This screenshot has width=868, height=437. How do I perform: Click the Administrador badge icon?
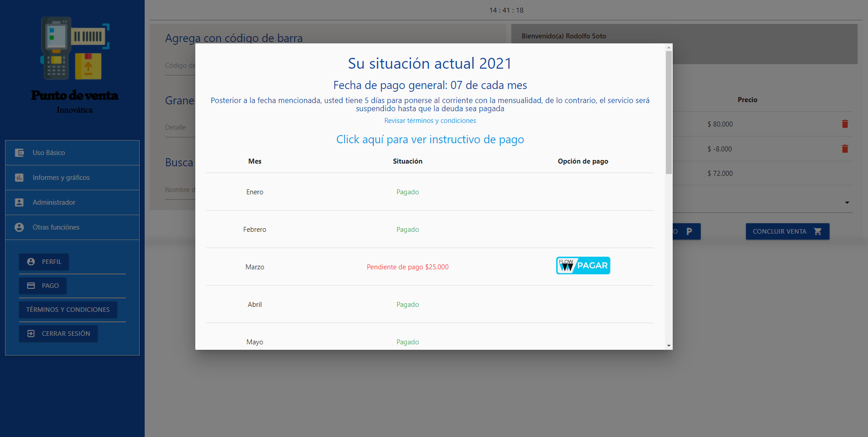pos(19,202)
